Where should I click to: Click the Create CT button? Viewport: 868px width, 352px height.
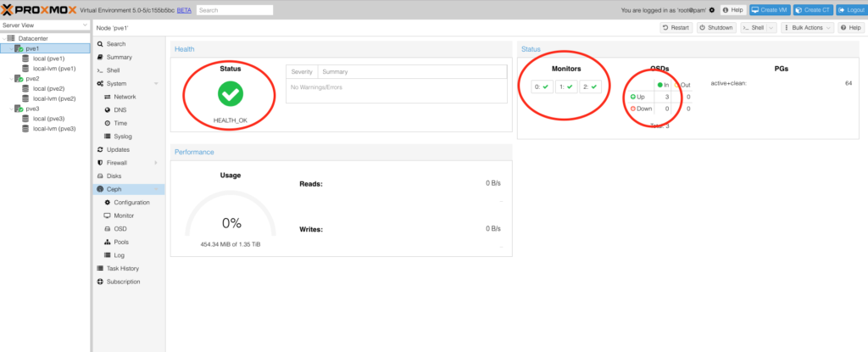813,10
